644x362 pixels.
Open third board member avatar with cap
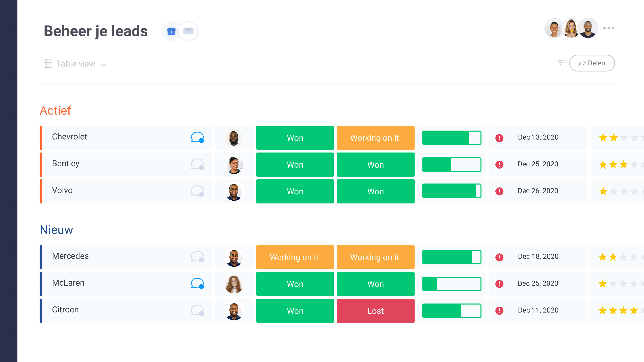click(x=588, y=28)
